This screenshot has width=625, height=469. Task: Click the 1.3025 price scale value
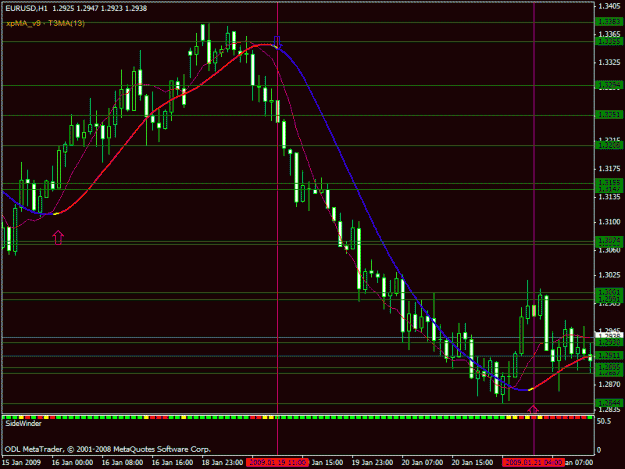[x=609, y=275]
